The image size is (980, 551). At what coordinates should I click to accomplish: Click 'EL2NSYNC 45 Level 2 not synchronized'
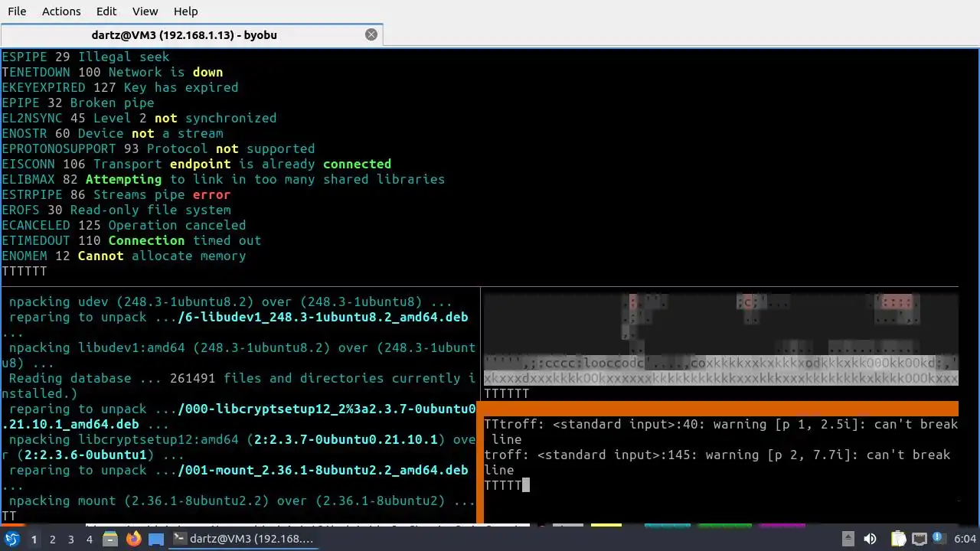coord(139,118)
